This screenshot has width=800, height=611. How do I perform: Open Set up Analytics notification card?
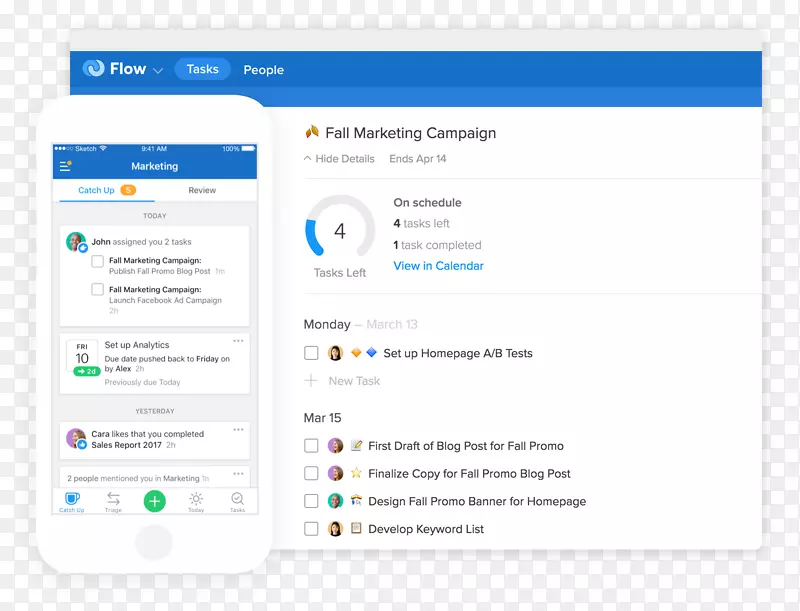point(155,364)
